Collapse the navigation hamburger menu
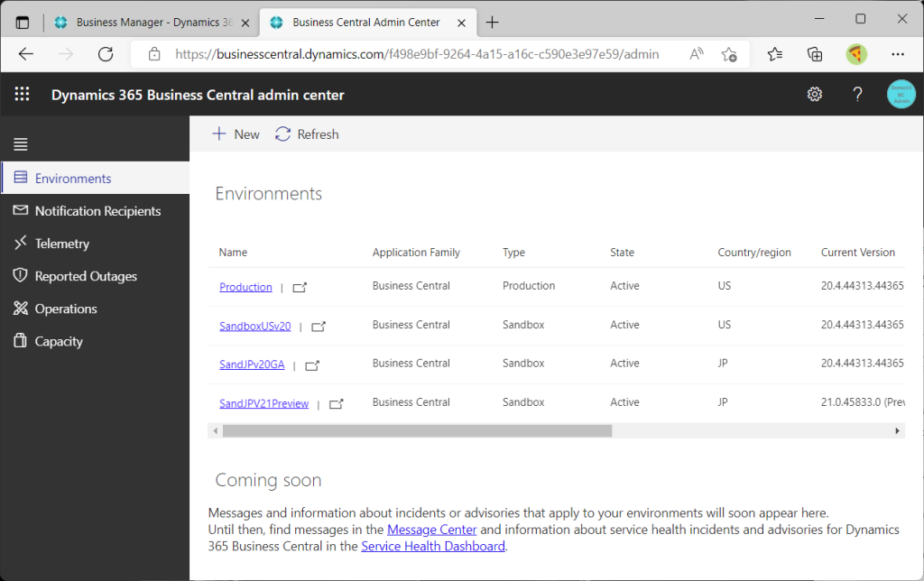The image size is (924, 581). pos(21,144)
